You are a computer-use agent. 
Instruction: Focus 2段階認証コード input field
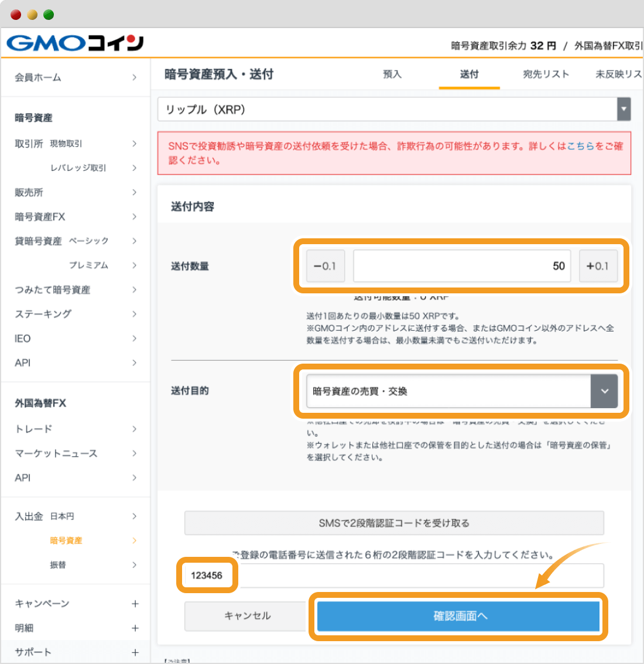coord(394,575)
